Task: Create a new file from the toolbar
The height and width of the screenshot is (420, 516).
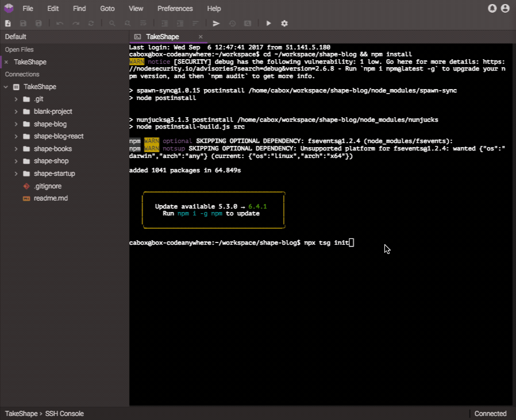Action: [8, 24]
